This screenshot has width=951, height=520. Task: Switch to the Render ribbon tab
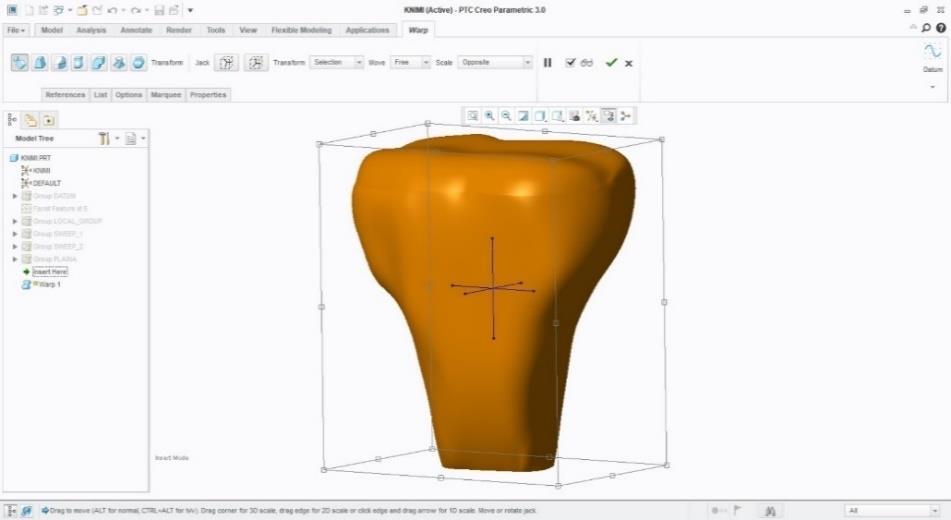click(x=178, y=30)
